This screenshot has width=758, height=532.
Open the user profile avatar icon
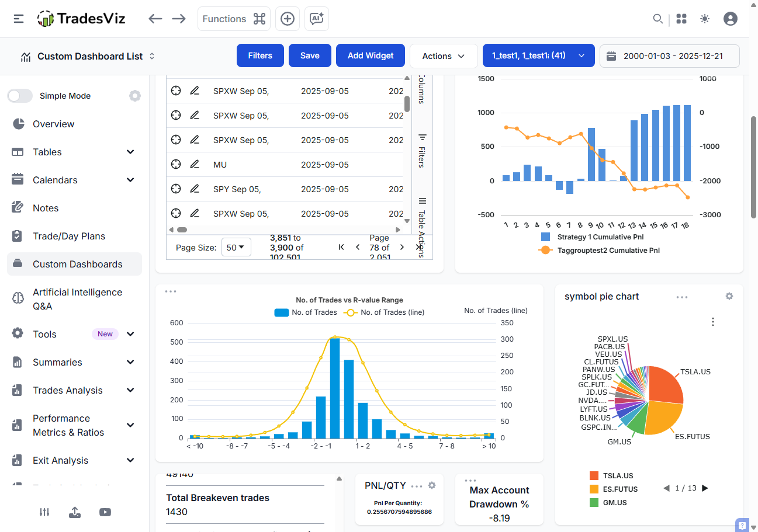click(x=730, y=19)
